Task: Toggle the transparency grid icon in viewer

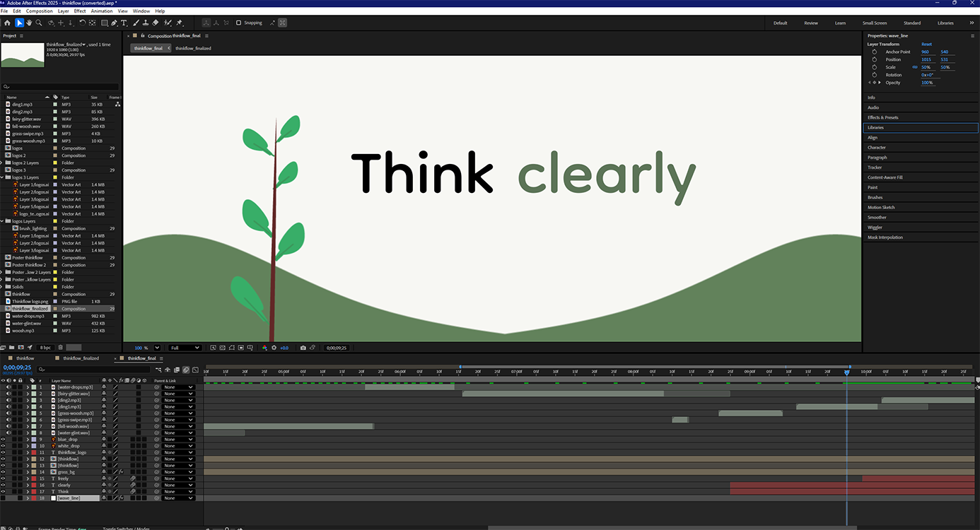Action: click(x=223, y=348)
